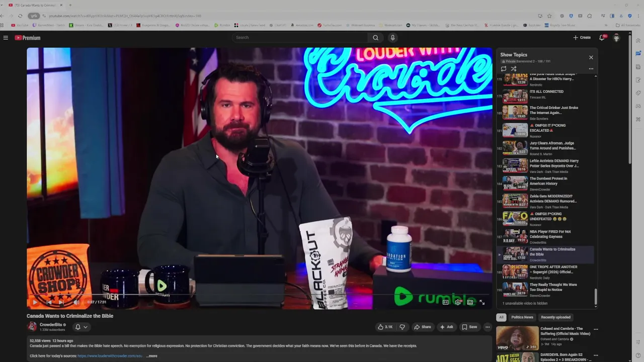Play the video using the play button
Viewport: 644px width, 362px height.
tap(34, 302)
